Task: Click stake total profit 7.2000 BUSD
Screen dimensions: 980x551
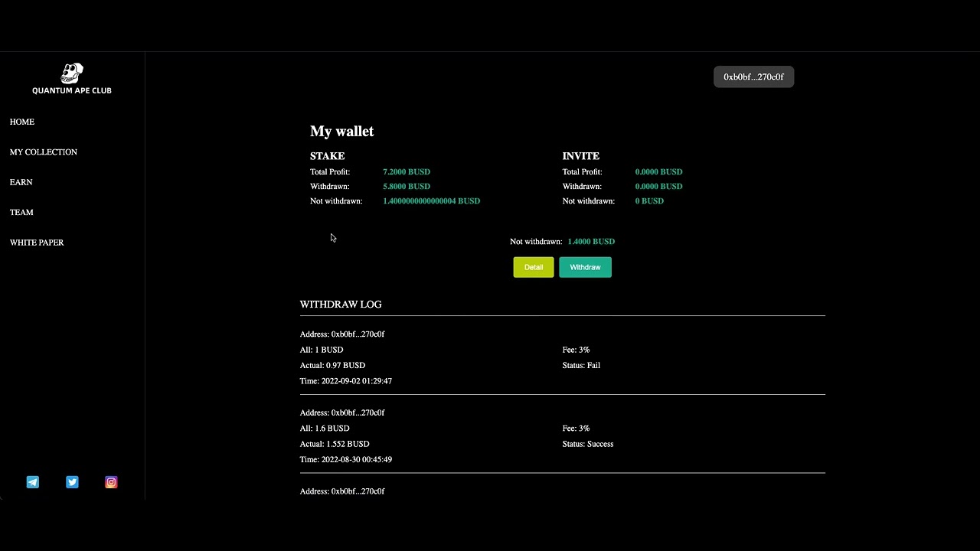Action: tap(407, 172)
